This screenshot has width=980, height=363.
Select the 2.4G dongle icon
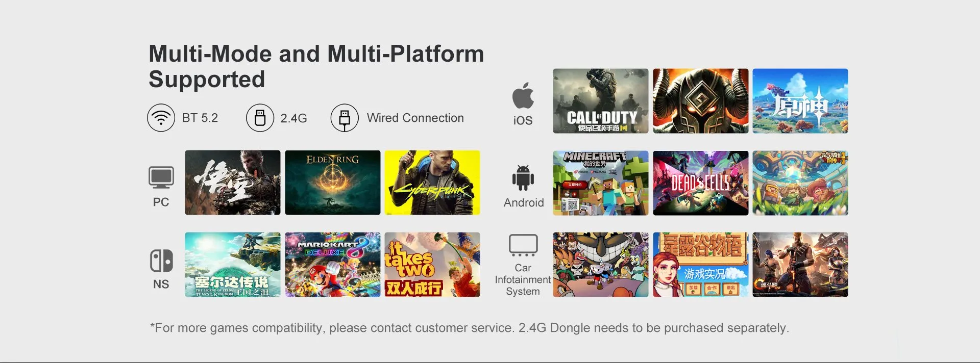coord(260,118)
